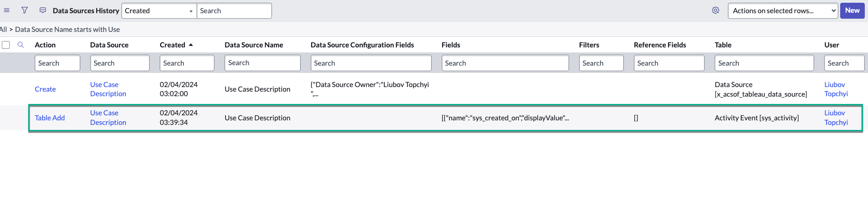
Task: Sort by the Fields column header
Action: pyautogui.click(x=451, y=45)
